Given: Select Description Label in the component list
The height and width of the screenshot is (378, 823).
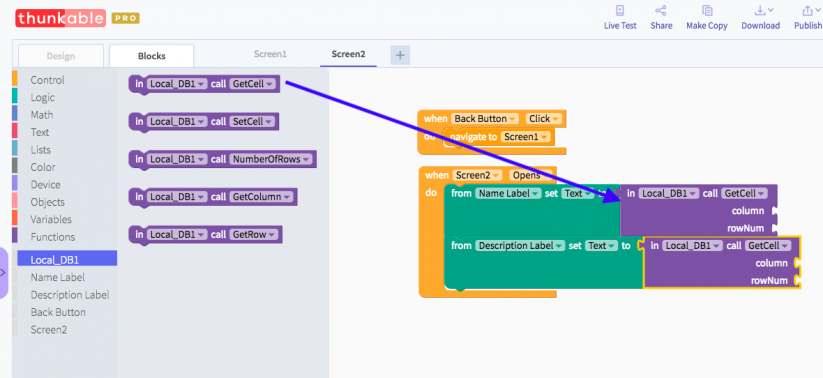Looking at the screenshot, I should [x=70, y=295].
